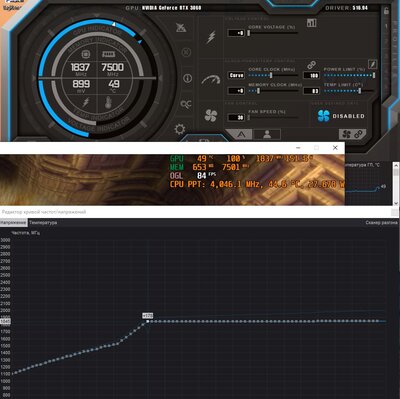Click the voltage lightning bolt icon
The image size is (400, 399).
(x=211, y=37)
